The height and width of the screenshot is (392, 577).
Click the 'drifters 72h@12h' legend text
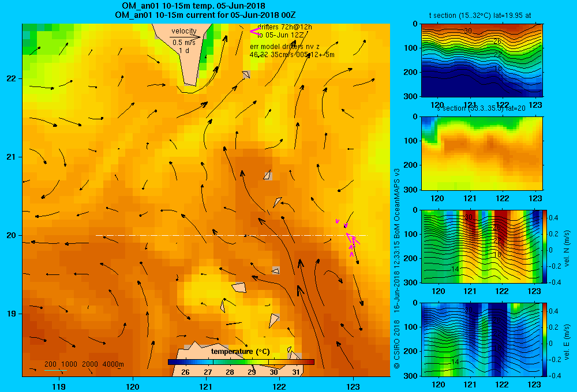tap(285, 27)
